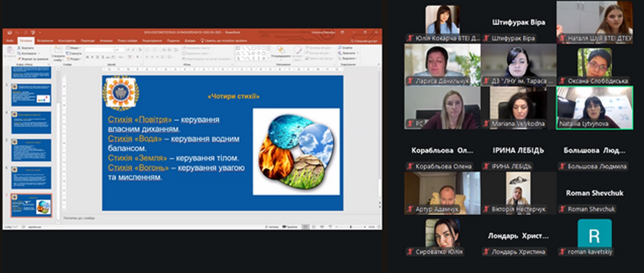Click the Cut (Вирізати) scissors icon
The height and width of the screenshot is (273, 644).
tap(19, 48)
